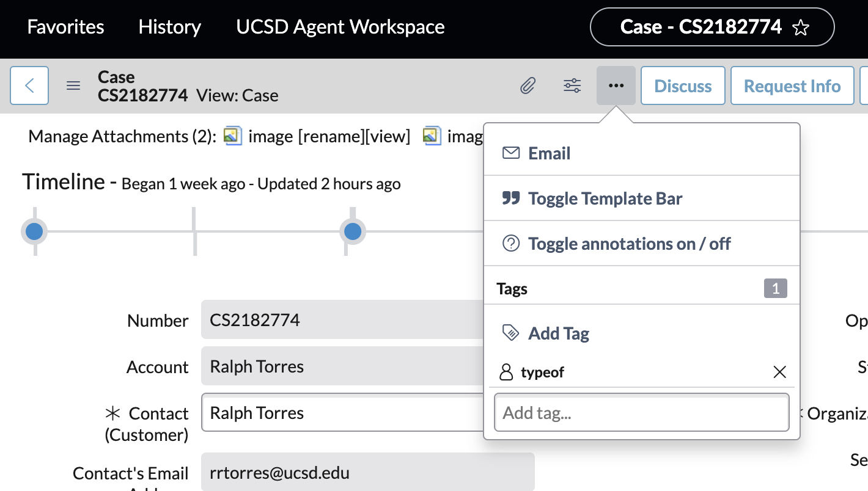The height and width of the screenshot is (491, 868).
Task: Open the History menu
Action: point(169,27)
